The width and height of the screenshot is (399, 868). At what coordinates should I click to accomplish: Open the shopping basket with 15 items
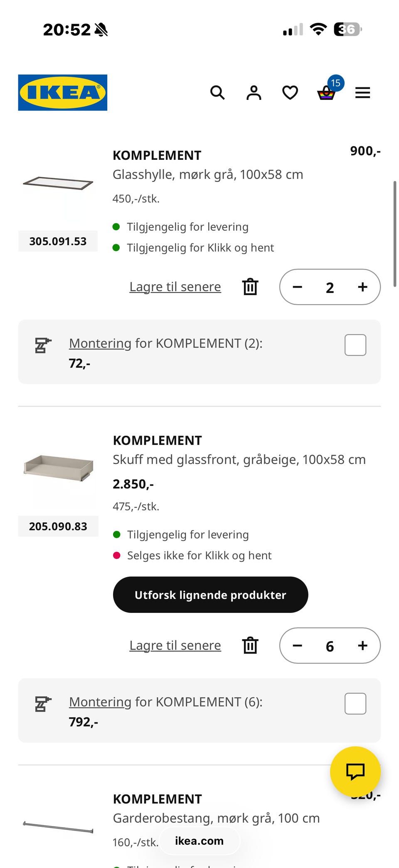coord(327,92)
